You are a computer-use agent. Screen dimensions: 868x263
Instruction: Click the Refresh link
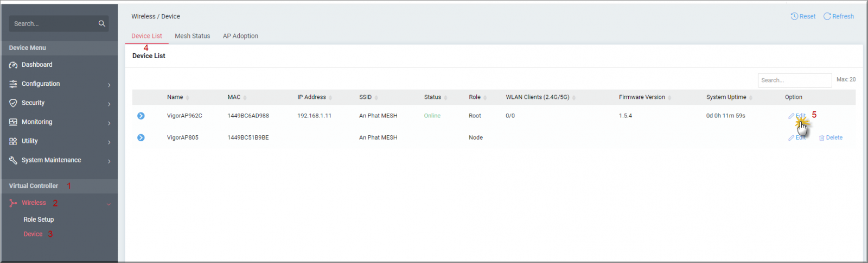pyautogui.click(x=839, y=16)
